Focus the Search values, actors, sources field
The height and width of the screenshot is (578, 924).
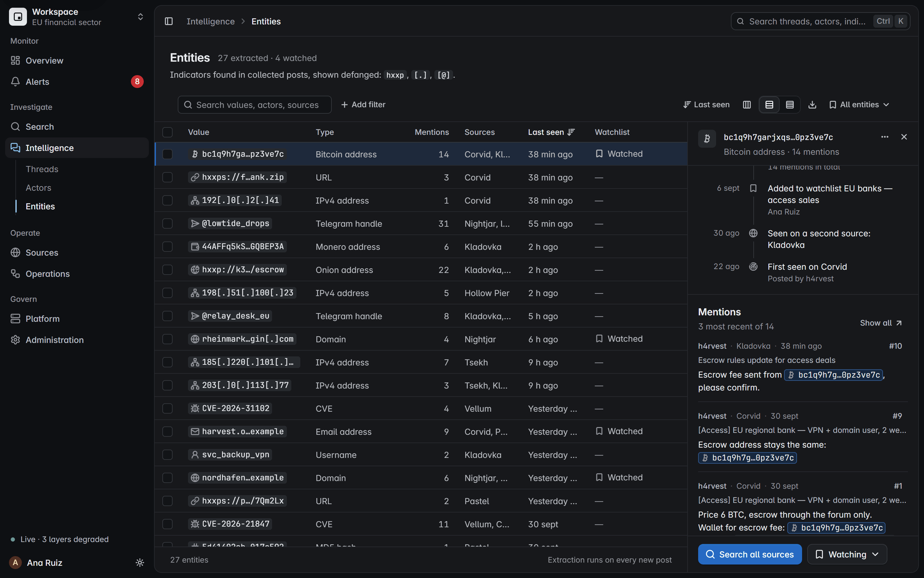[x=254, y=105]
